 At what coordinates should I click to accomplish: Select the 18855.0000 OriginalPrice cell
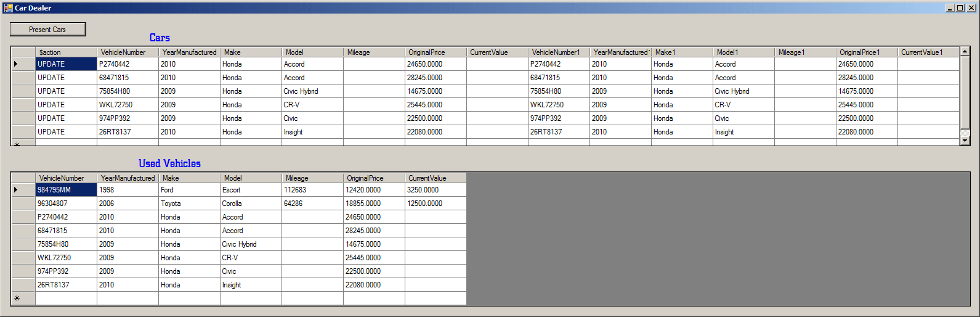pyautogui.click(x=374, y=204)
